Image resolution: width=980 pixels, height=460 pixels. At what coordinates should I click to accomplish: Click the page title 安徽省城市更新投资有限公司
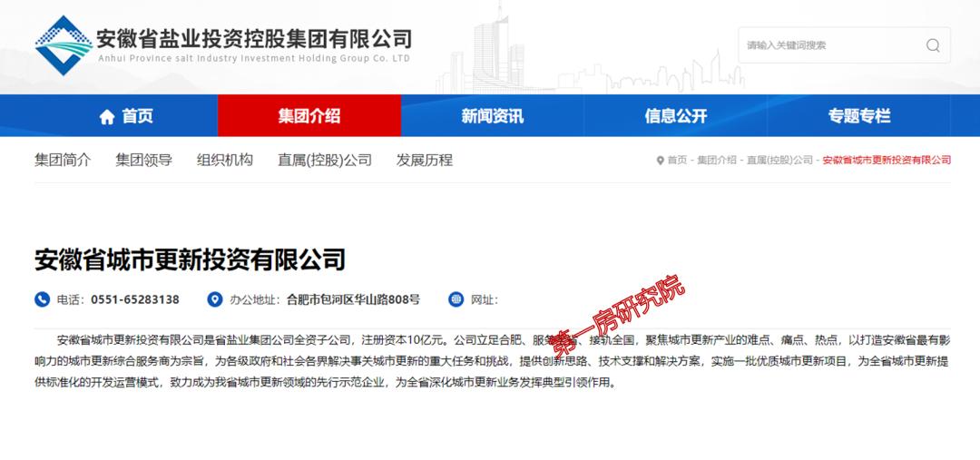[x=190, y=259]
